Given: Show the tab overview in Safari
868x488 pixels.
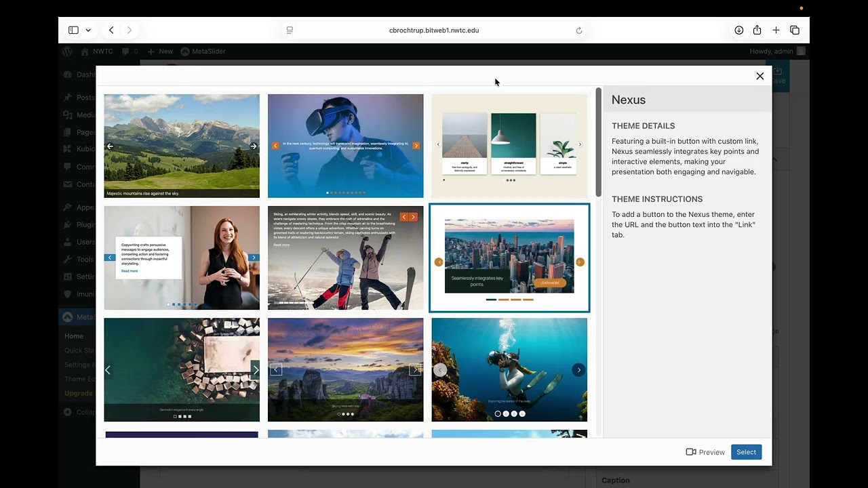Looking at the screenshot, I should tap(795, 30).
